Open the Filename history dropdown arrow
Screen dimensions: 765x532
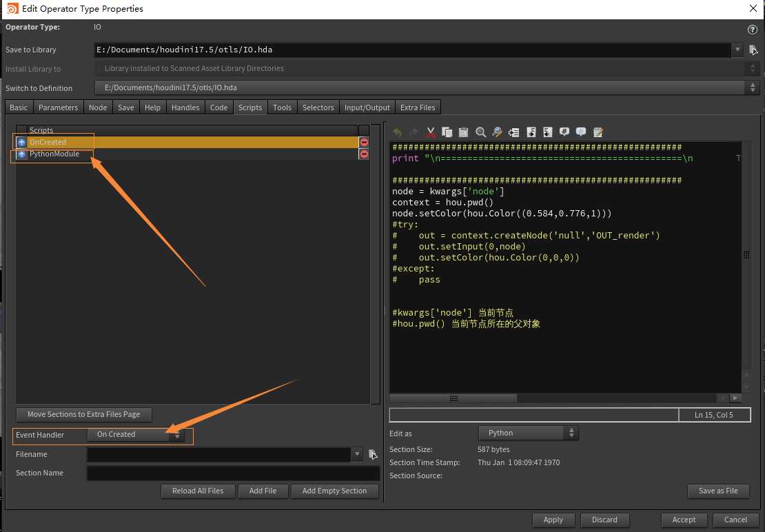pyautogui.click(x=357, y=454)
